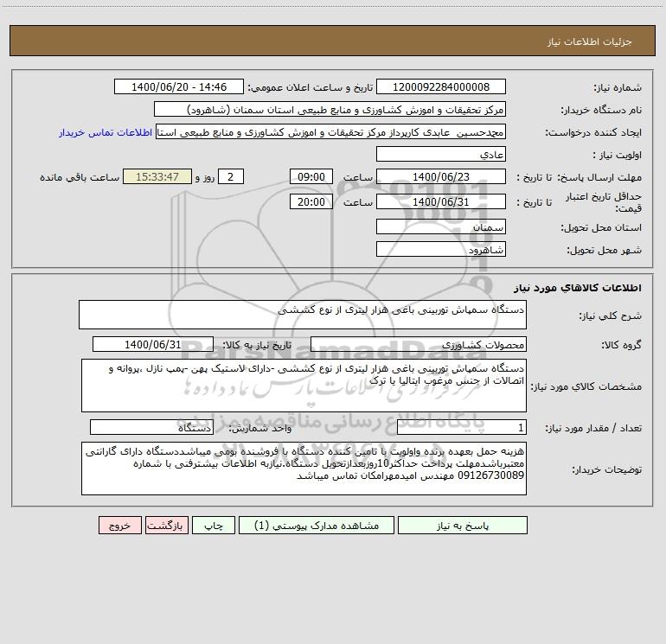Click the remaining days field showing 2

click(231, 176)
